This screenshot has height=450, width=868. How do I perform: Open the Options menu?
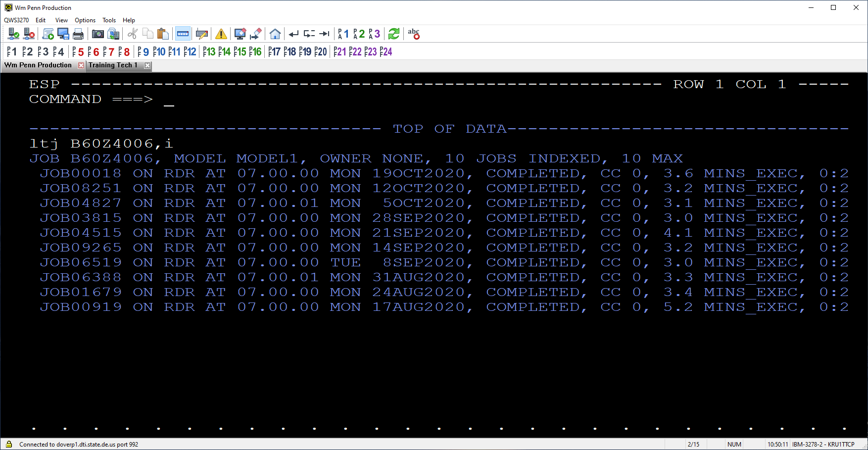[85, 20]
